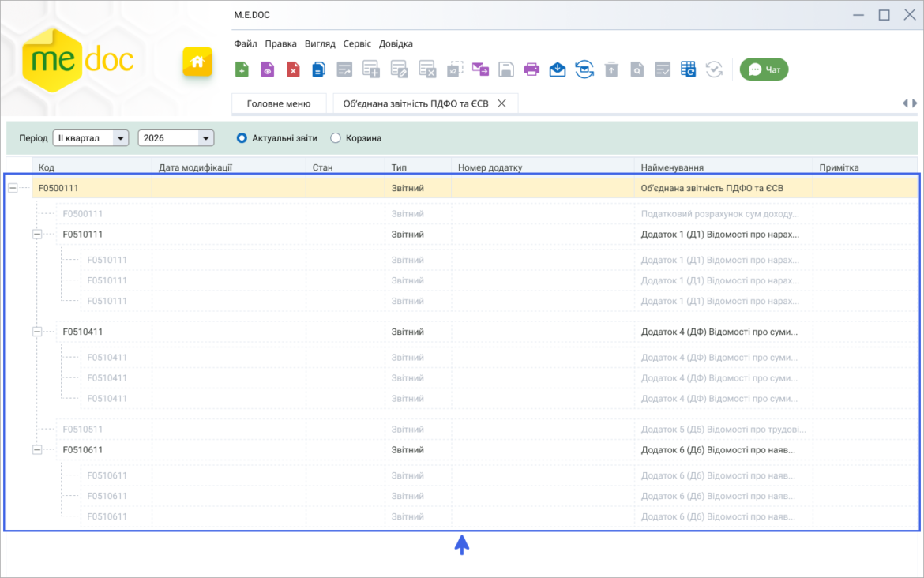Select the non-greyed F0510111 parent row
The height and width of the screenshot is (578, 924).
coord(486,234)
